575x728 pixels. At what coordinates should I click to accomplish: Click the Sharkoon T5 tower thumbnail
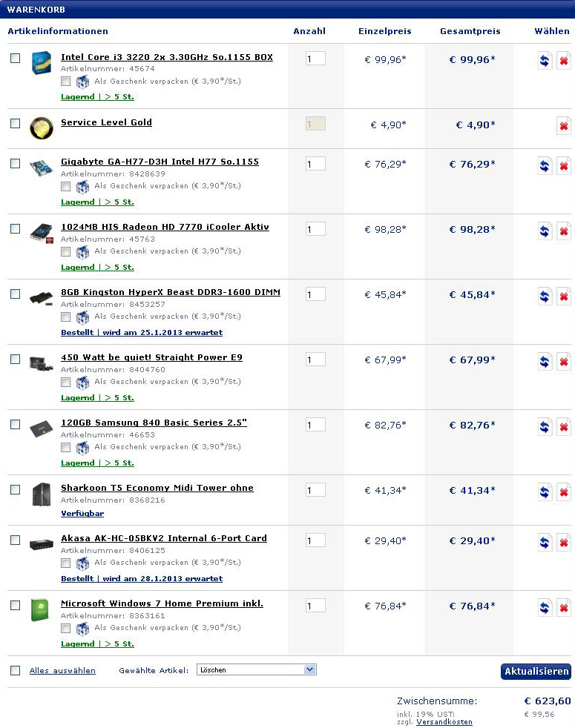(x=41, y=494)
